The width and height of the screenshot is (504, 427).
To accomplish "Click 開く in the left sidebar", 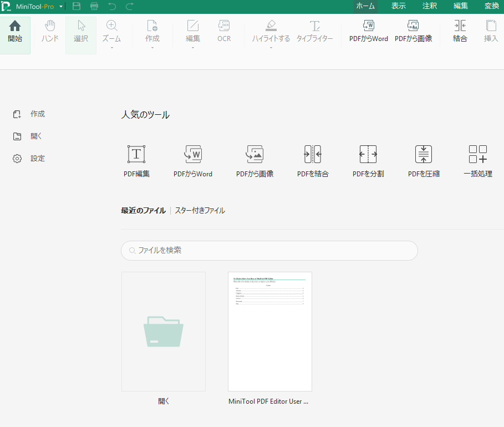I will (27, 136).
